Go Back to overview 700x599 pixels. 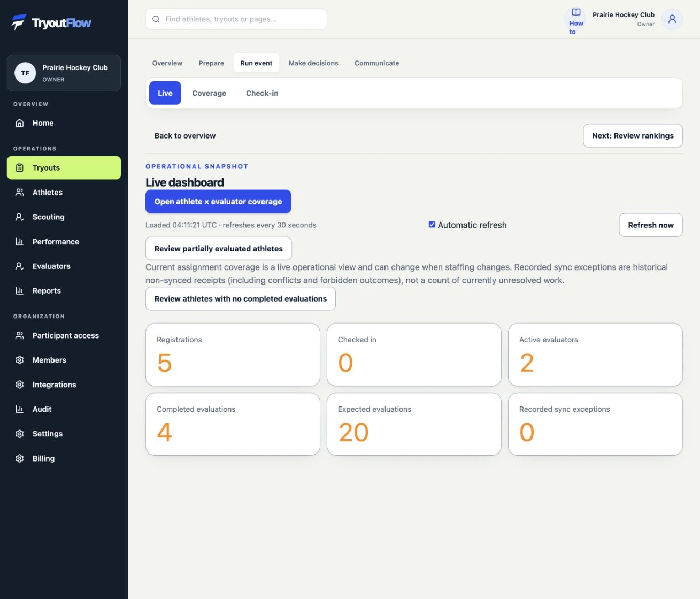point(185,136)
